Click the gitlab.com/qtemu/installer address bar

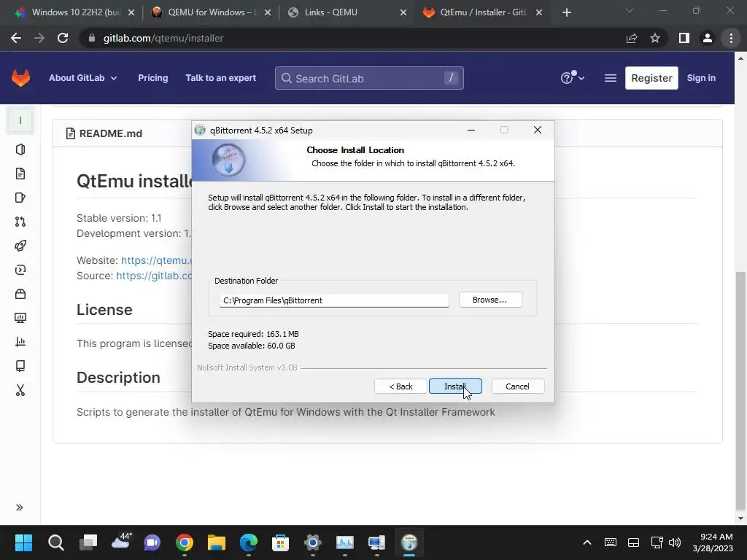[352, 38]
